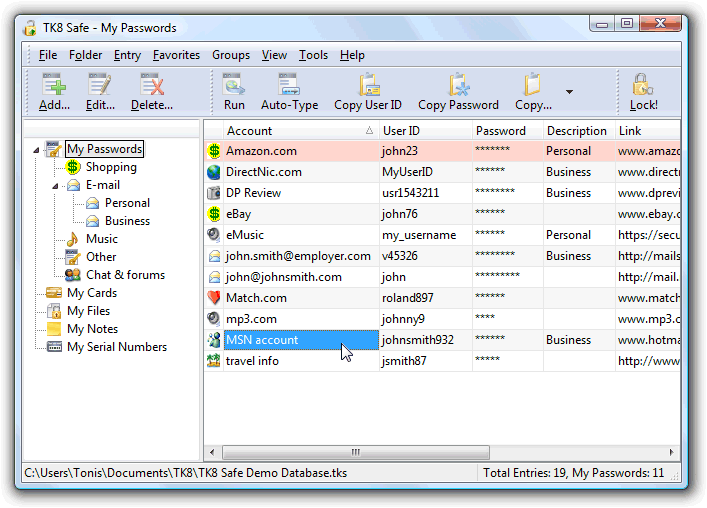Image resolution: width=707 pixels, height=508 pixels.
Task: Select the My Notes yellow note icon
Action: pos(54,329)
